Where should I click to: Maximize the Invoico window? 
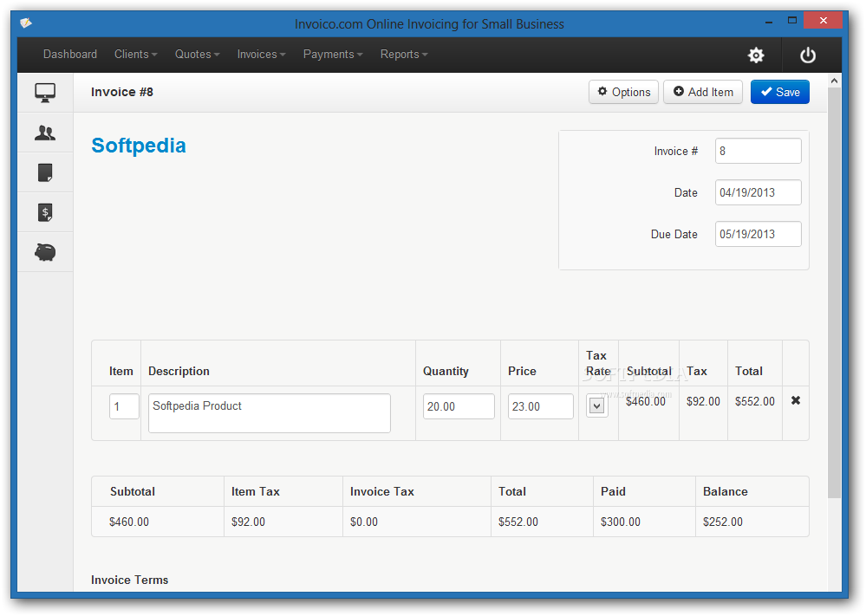(x=792, y=21)
